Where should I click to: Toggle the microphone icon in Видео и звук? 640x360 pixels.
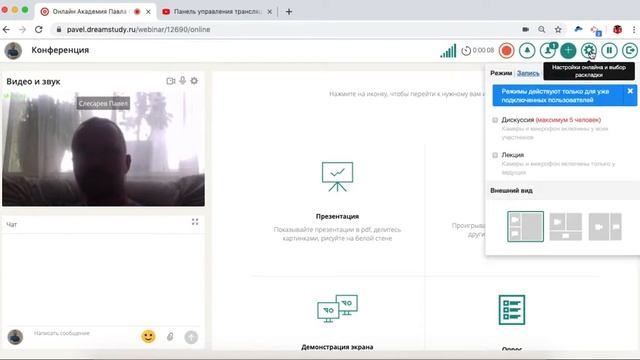[x=182, y=81]
